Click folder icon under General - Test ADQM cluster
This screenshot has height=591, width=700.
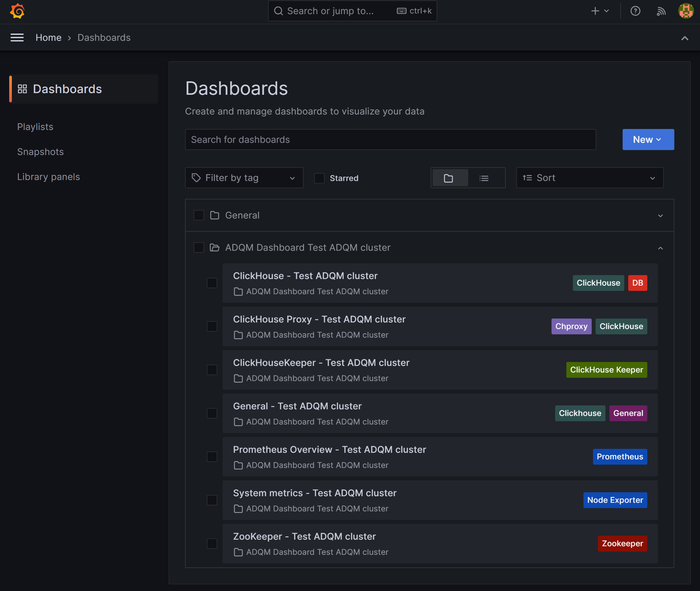point(238,422)
